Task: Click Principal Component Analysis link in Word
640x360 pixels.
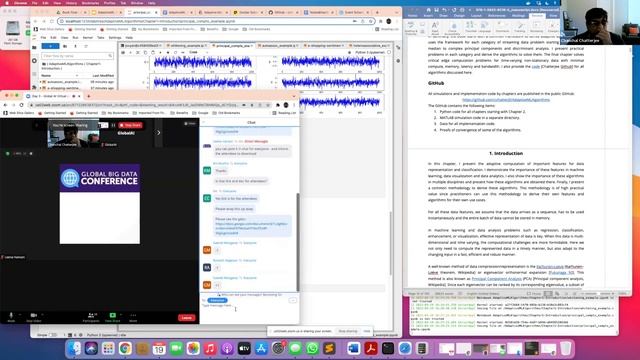Action: (496, 279)
